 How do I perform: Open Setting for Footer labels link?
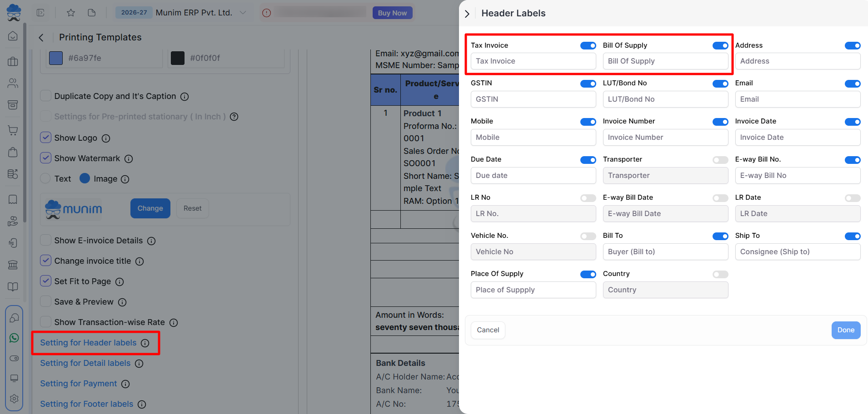(x=86, y=404)
